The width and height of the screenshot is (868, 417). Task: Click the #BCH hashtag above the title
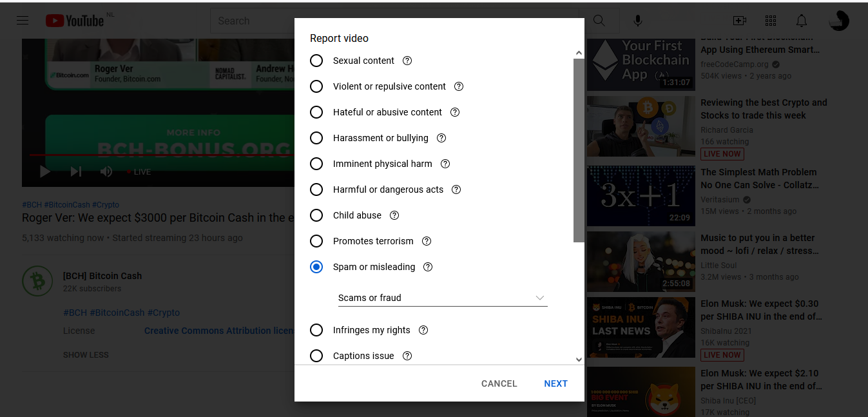pos(31,205)
